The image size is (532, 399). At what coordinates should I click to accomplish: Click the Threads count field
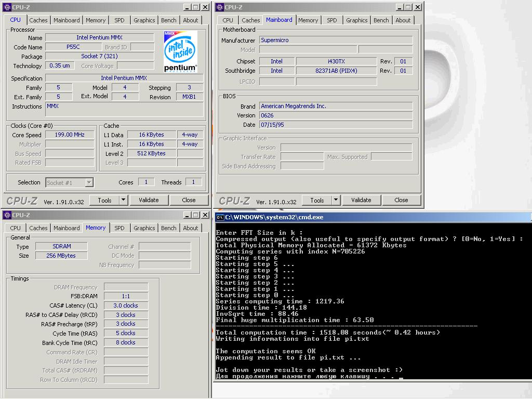tap(193, 182)
